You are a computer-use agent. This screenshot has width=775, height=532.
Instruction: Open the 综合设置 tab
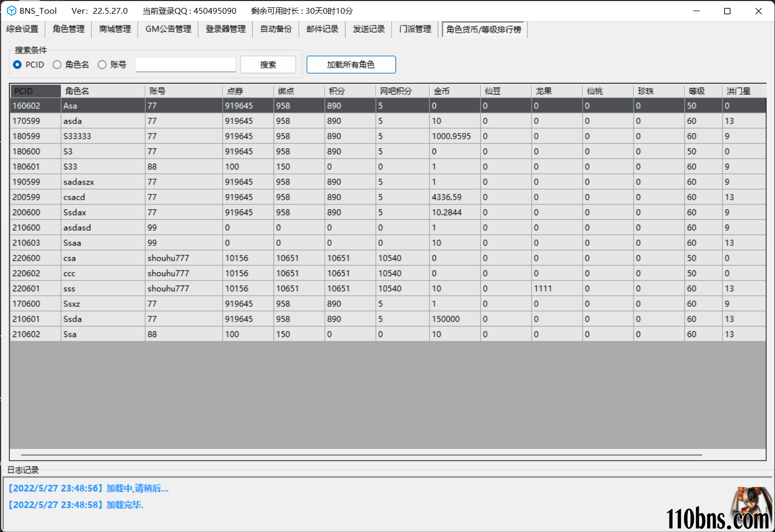(22, 29)
